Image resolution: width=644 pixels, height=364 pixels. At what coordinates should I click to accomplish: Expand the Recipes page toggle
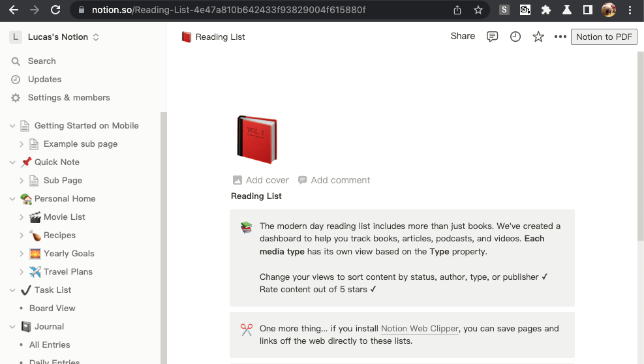pyautogui.click(x=22, y=235)
